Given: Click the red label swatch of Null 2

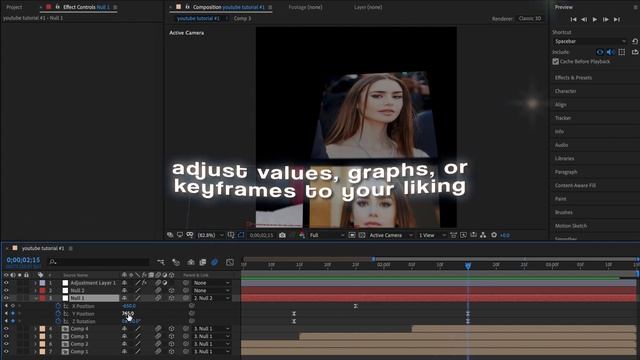Looking at the screenshot, I should pyautogui.click(x=42, y=291).
